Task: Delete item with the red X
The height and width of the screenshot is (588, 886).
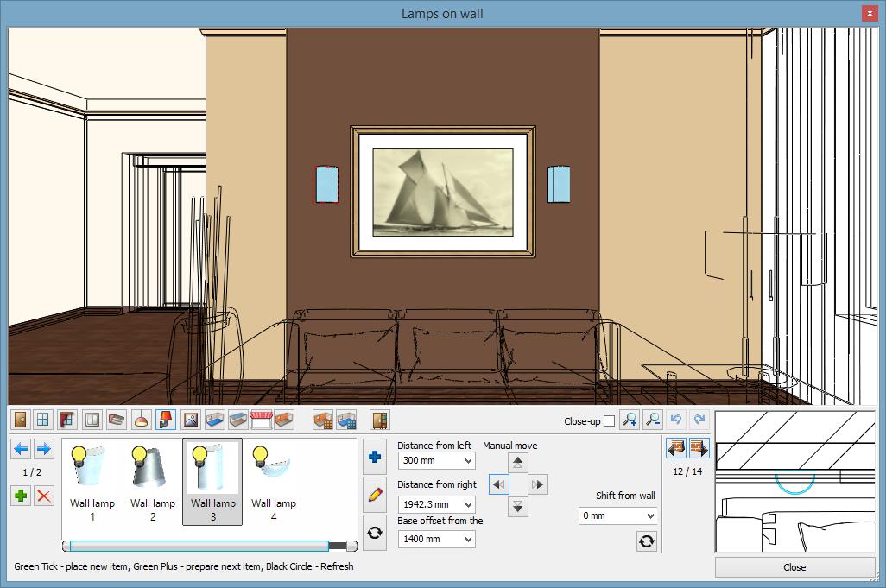Action: click(x=43, y=495)
